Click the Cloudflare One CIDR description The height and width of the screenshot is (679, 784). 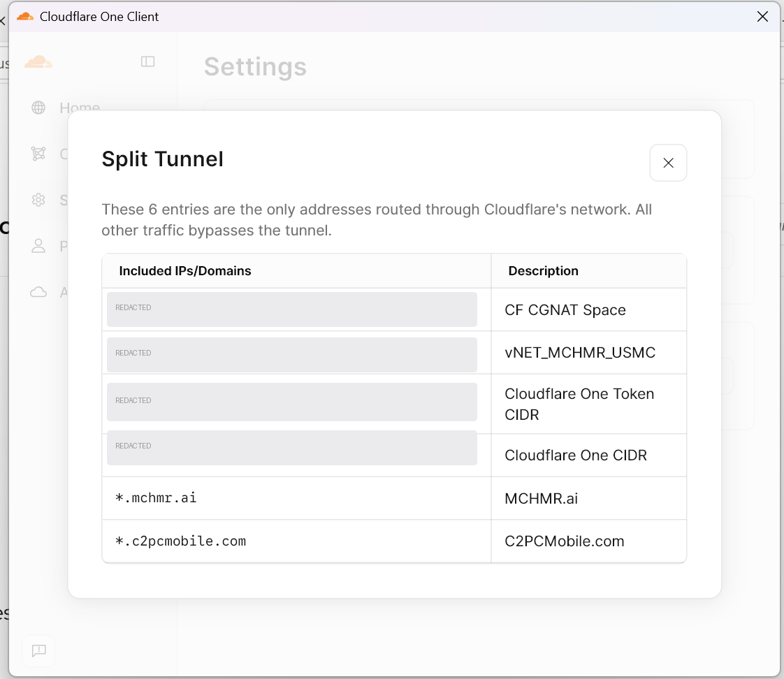(576, 455)
